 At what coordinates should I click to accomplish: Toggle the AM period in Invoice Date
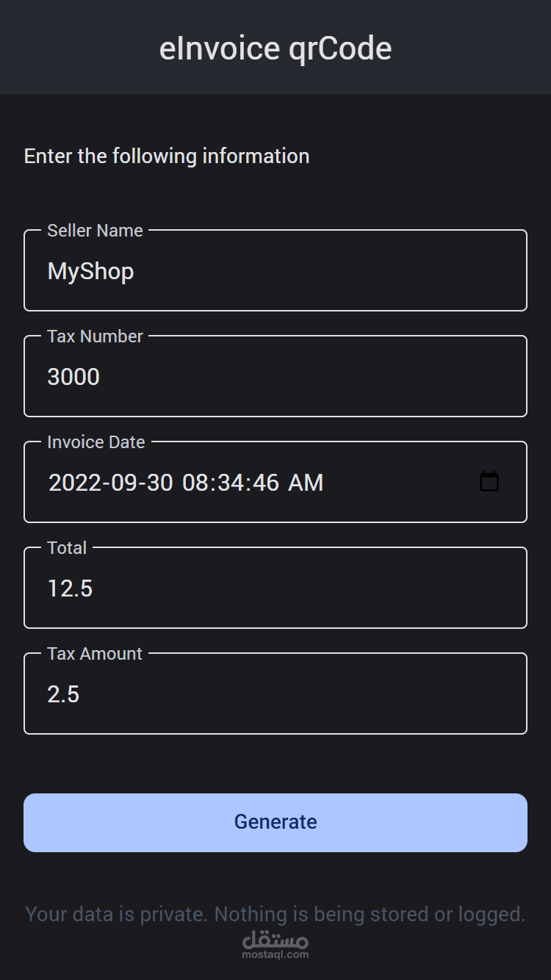pyautogui.click(x=306, y=483)
